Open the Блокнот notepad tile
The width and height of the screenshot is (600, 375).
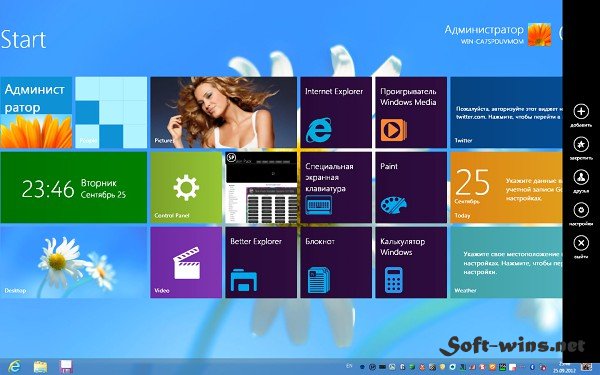tap(336, 262)
